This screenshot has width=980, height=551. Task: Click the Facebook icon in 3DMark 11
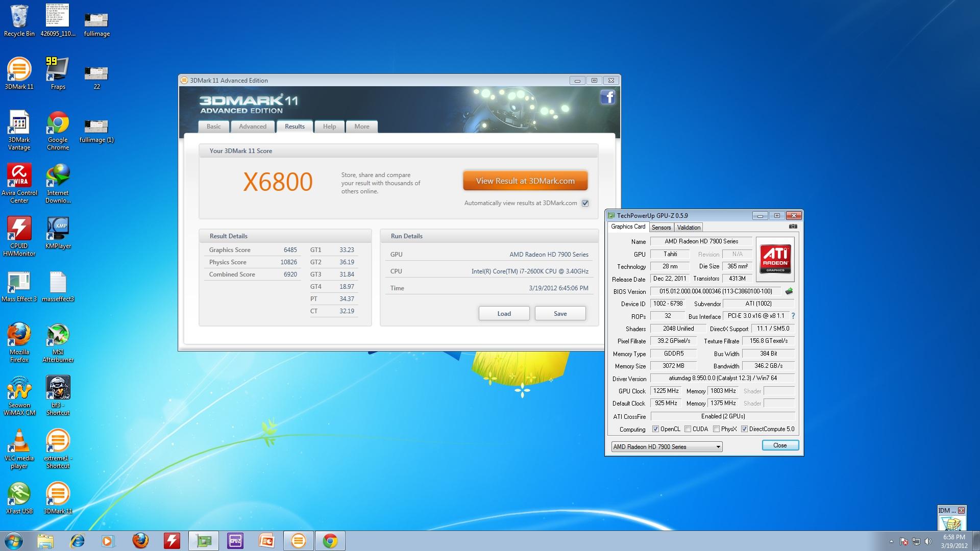(607, 97)
